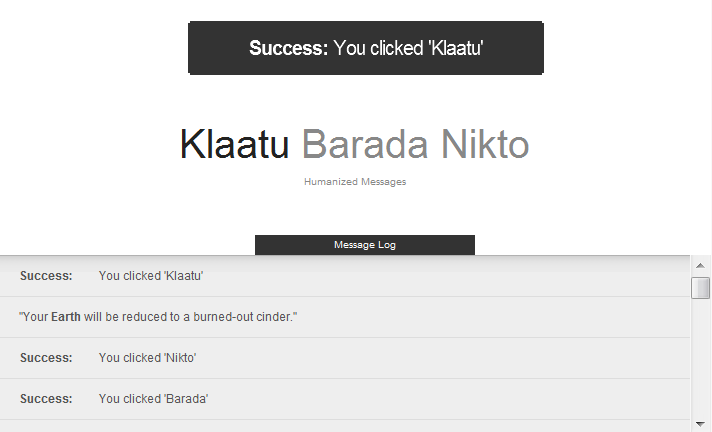Click the 'Barada' heading word
Screen dimensions: 712x432
coord(365,145)
